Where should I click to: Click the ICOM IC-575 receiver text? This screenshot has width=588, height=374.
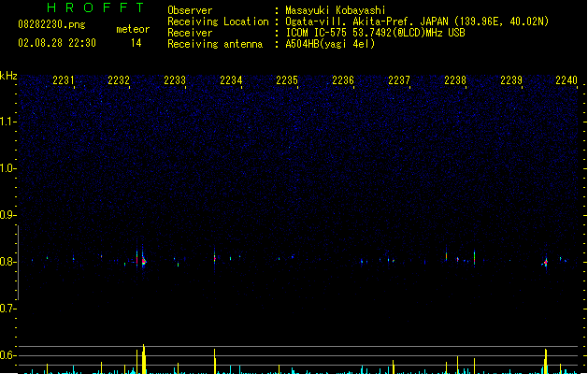375,33
